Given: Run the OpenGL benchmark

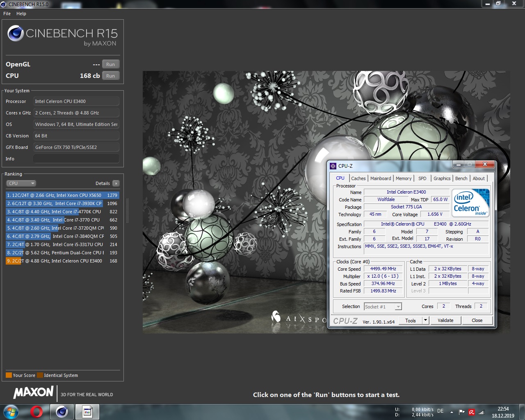Looking at the screenshot, I should point(111,64).
